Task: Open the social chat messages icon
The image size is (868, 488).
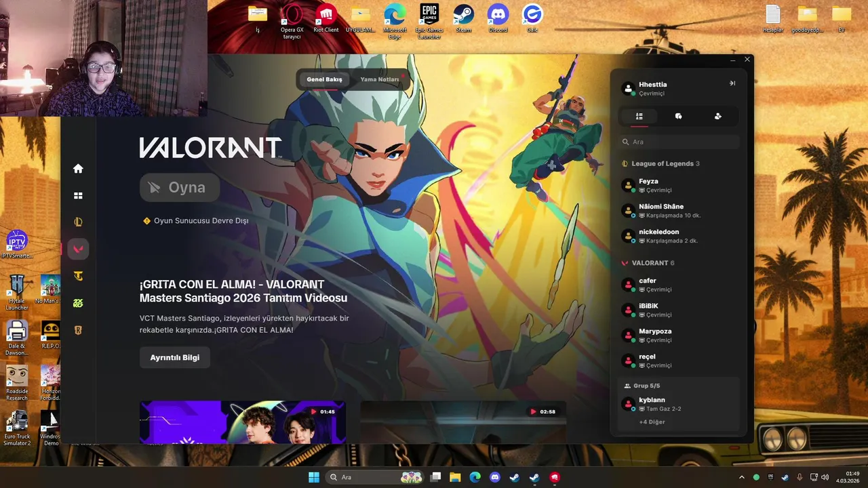Action: 678,117
